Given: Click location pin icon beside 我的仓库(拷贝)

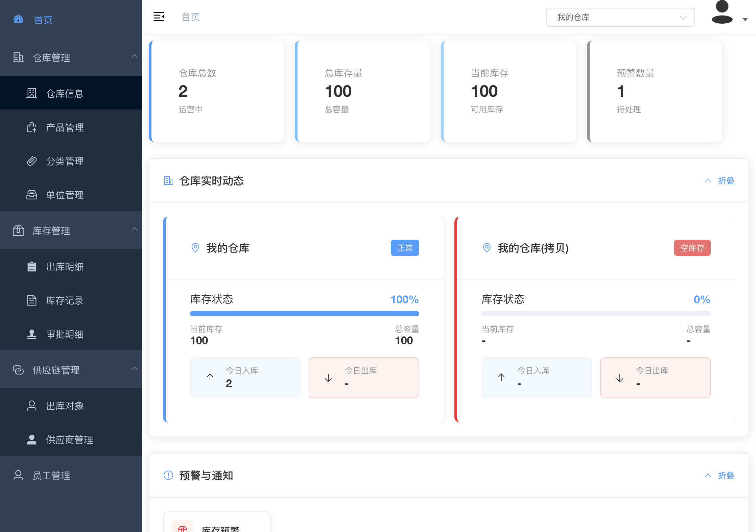Looking at the screenshot, I should 487,248.
